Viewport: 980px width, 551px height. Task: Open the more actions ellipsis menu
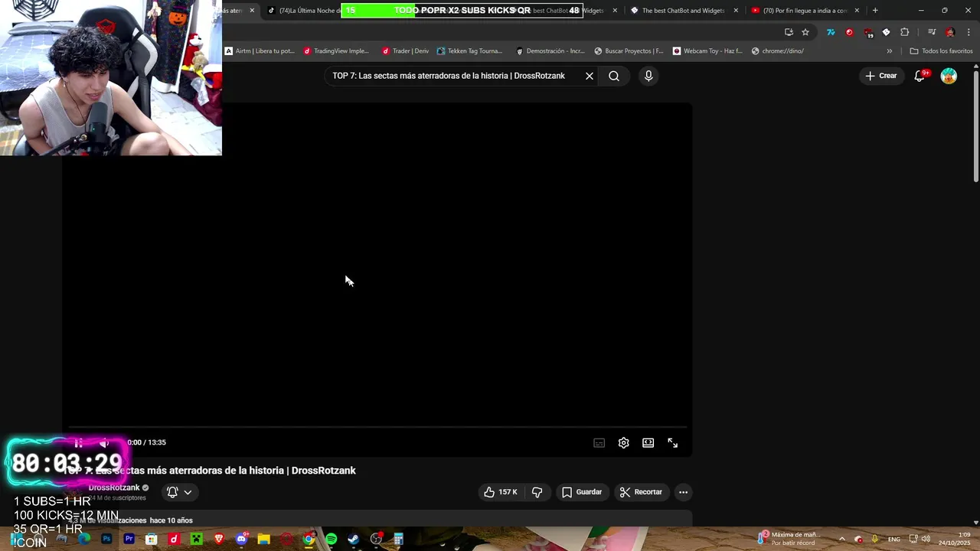coord(683,492)
